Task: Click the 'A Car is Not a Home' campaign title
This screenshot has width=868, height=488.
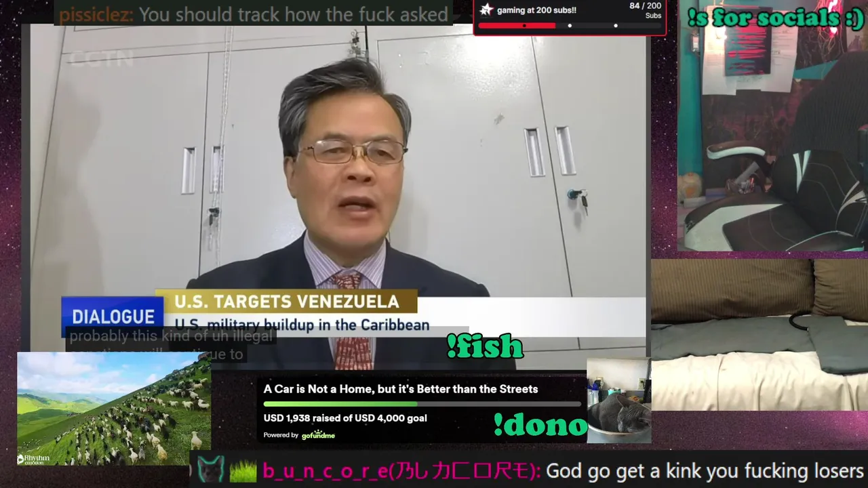Action: [401, 389]
